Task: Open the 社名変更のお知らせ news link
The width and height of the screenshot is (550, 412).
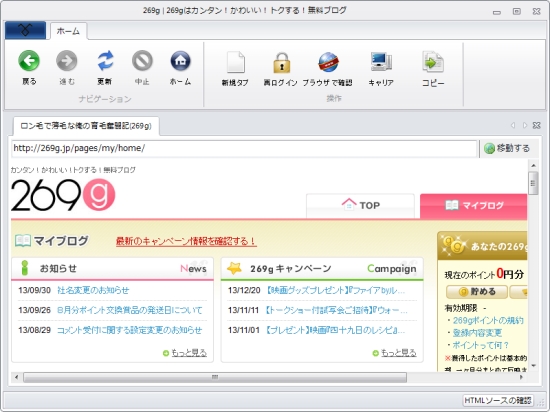Action: [93, 290]
